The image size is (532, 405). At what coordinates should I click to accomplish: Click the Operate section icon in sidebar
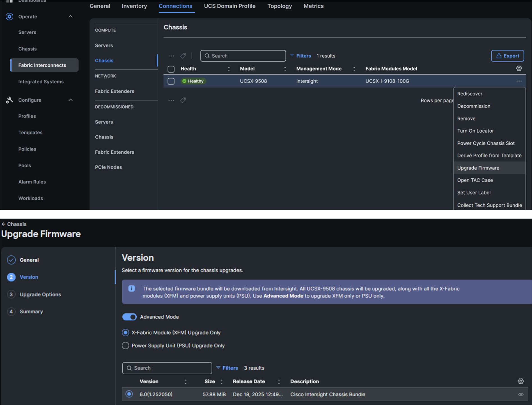tap(9, 17)
